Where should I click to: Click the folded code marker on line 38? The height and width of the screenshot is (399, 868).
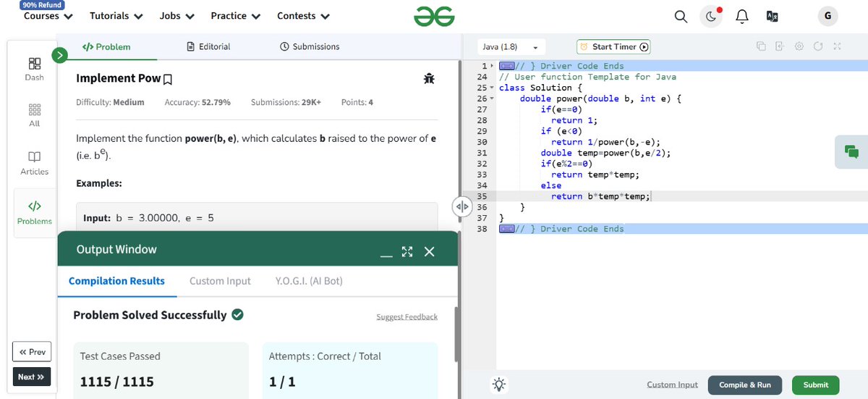pos(507,229)
